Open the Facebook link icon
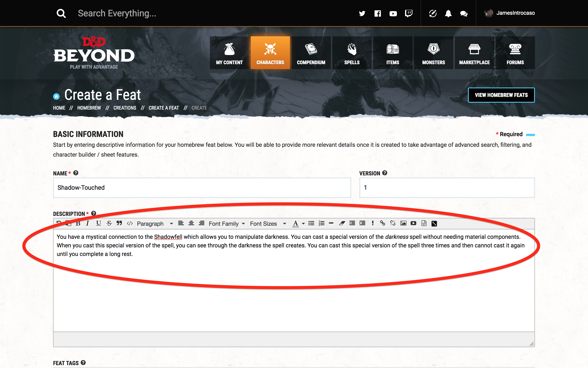Viewport: 588px width, 368px height. click(378, 13)
